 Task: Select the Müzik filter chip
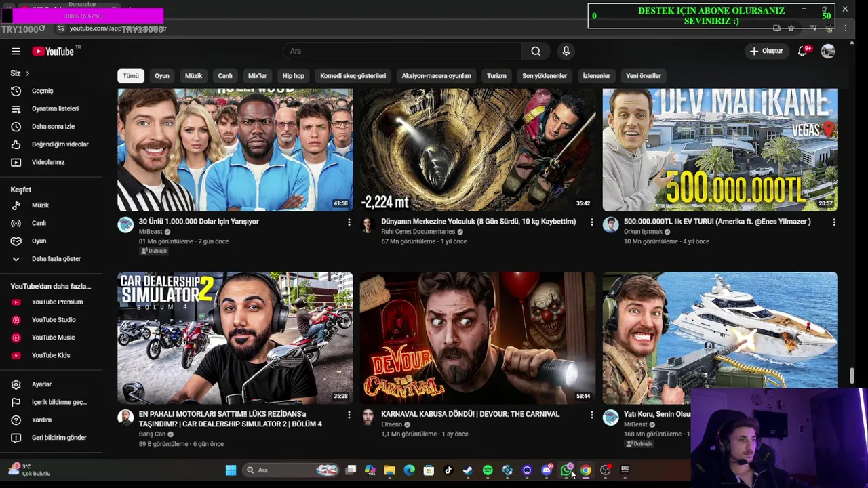pos(194,76)
